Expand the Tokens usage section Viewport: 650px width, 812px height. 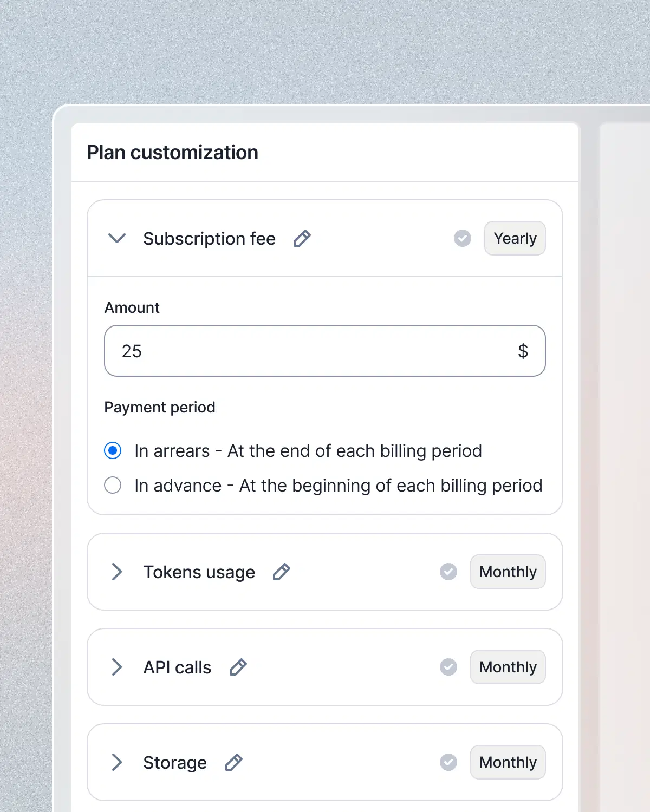pyautogui.click(x=116, y=572)
